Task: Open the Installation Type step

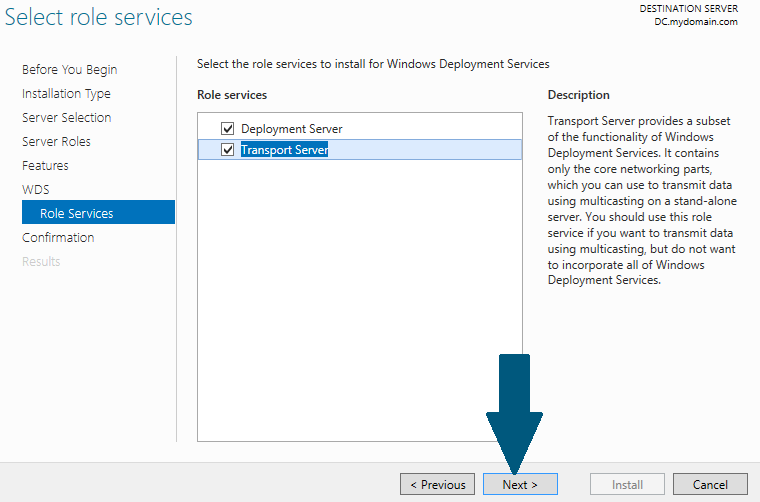Action: click(66, 94)
